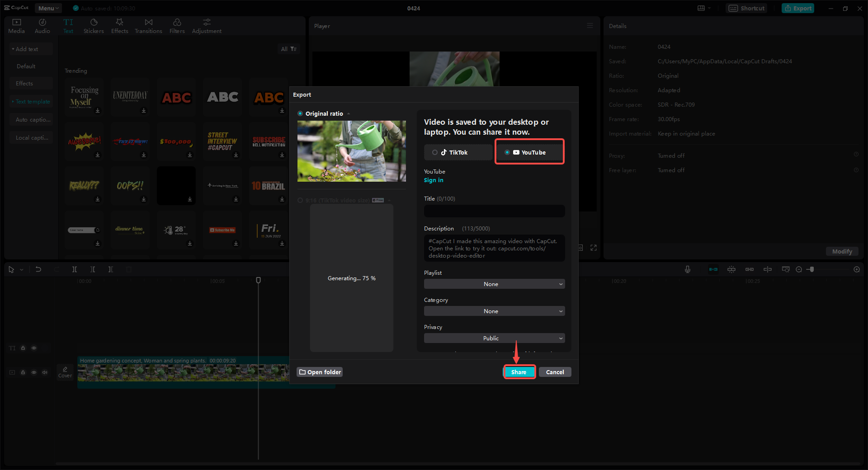Select the Add text sidebar item
This screenshot has height=470, width=868.
pos(31,49)
